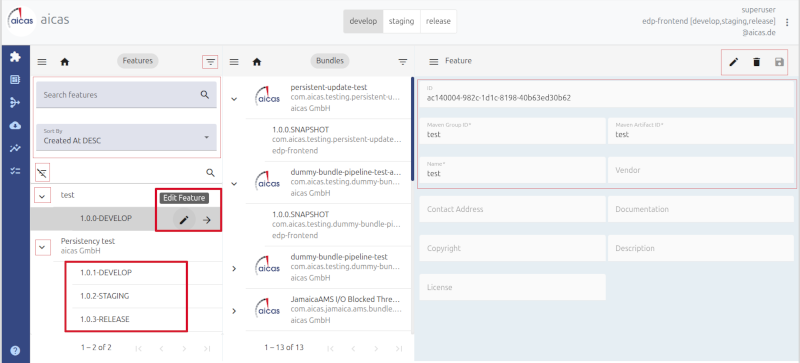Click the aicas logo
The height and width of the screenshot is (363, 800).
(x=21, y=21)
